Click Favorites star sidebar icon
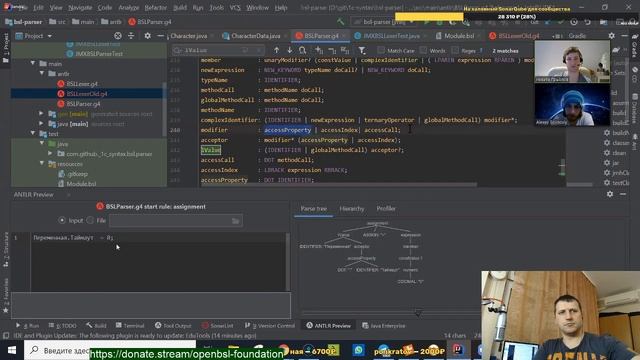This screenshot has width=640, height=360. pyautogui.click(x=6, y=310)
